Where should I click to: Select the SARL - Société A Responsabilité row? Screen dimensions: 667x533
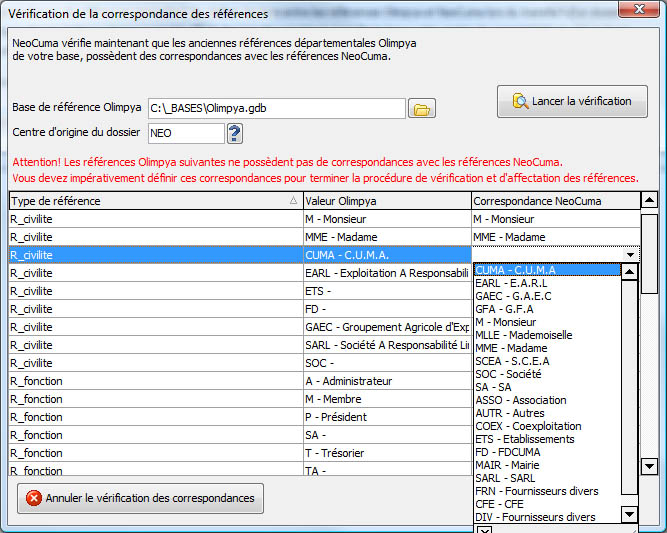pos(387,345)
